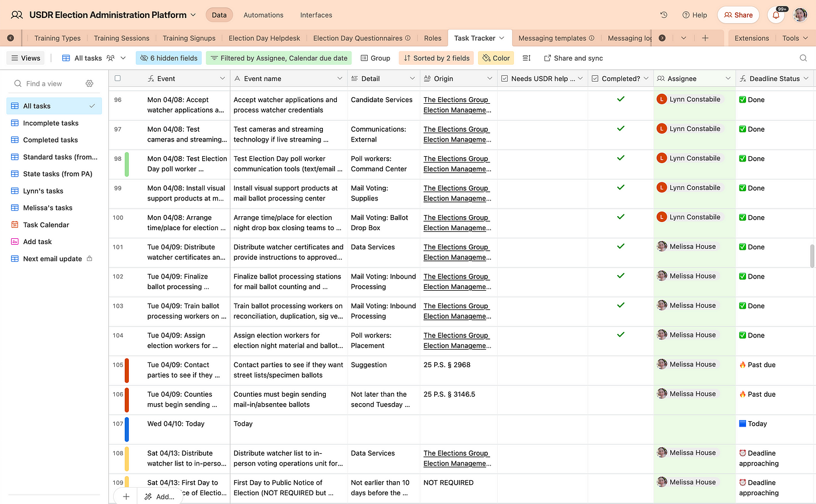Image resolution: width=816 pixels, height=504 pixels.
Task: Expand the base title dropdown arrow
Action: click(x=194, y=15)
